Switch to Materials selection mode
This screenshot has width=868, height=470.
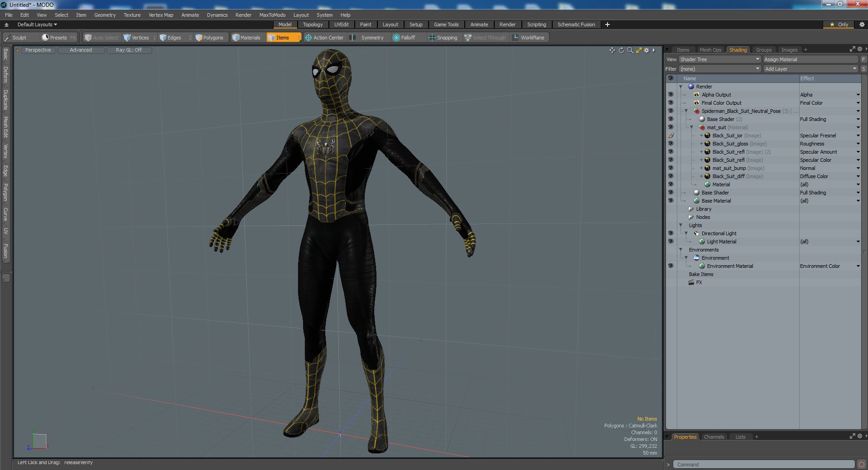tap(247, 38)
